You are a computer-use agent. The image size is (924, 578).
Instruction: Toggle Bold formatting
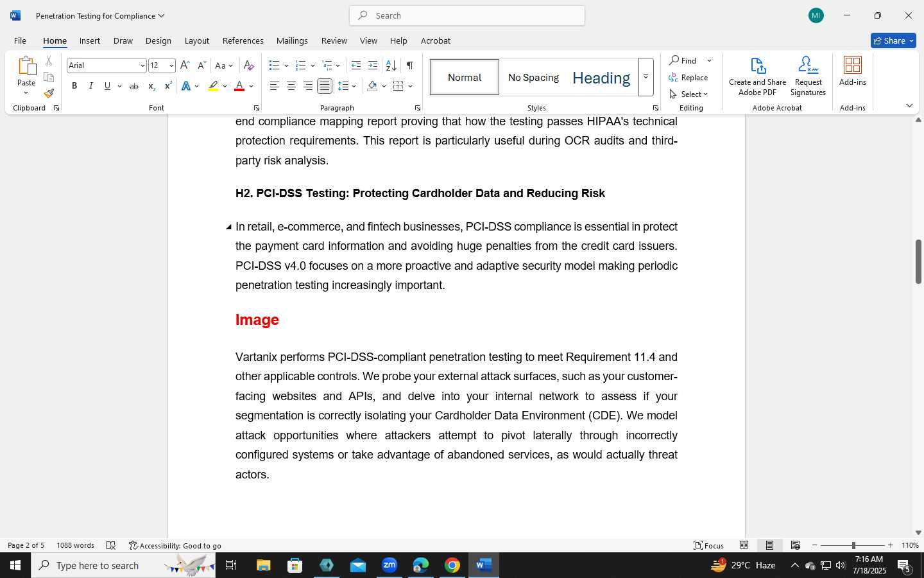[x=74, y=86]
